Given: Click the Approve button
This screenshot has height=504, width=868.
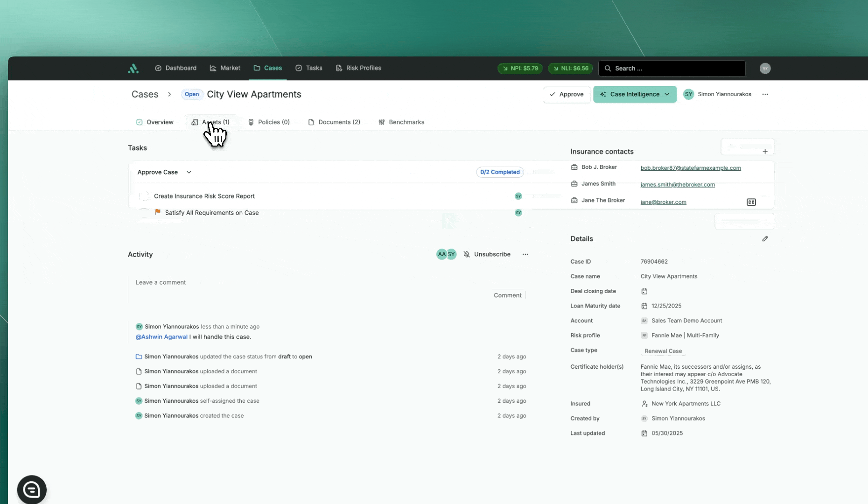Looking at the screenshot, I should [566, 94].
